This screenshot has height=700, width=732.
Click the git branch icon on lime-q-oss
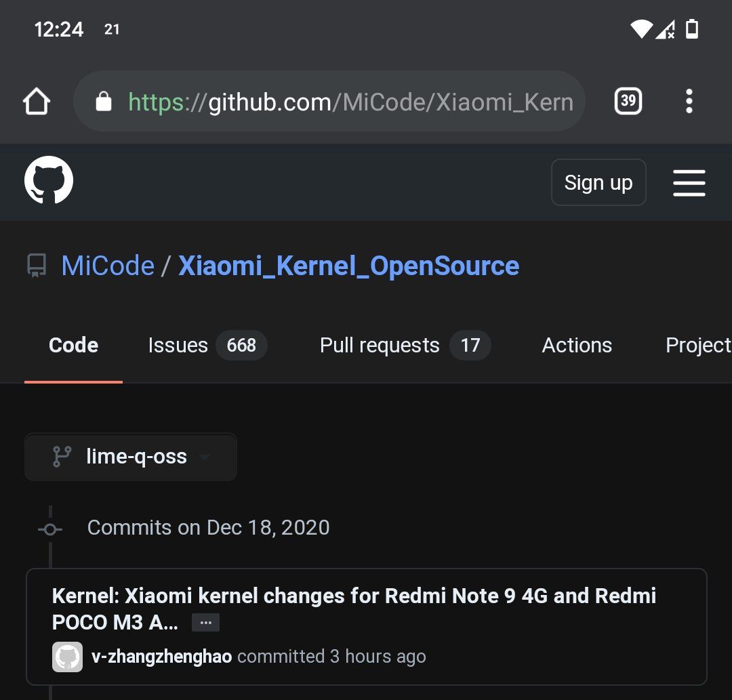[x=62, y=457]
